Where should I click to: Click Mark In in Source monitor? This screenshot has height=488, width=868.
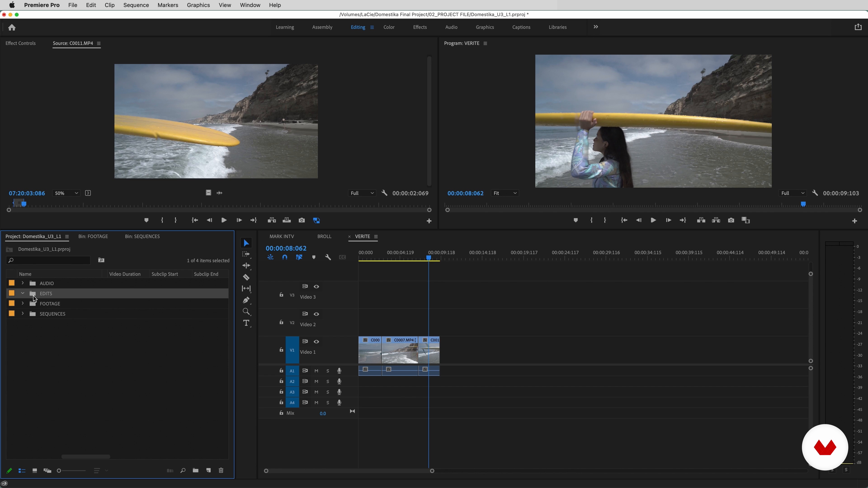pos(162,220)
